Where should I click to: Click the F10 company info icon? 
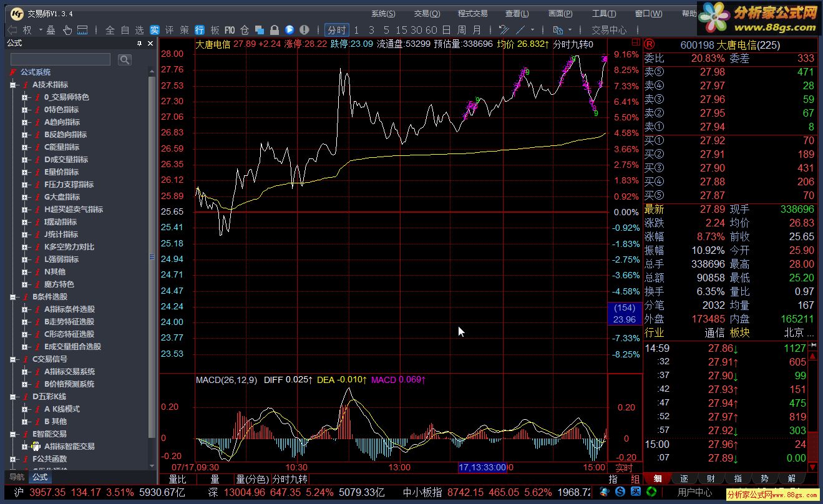[230, 30]
